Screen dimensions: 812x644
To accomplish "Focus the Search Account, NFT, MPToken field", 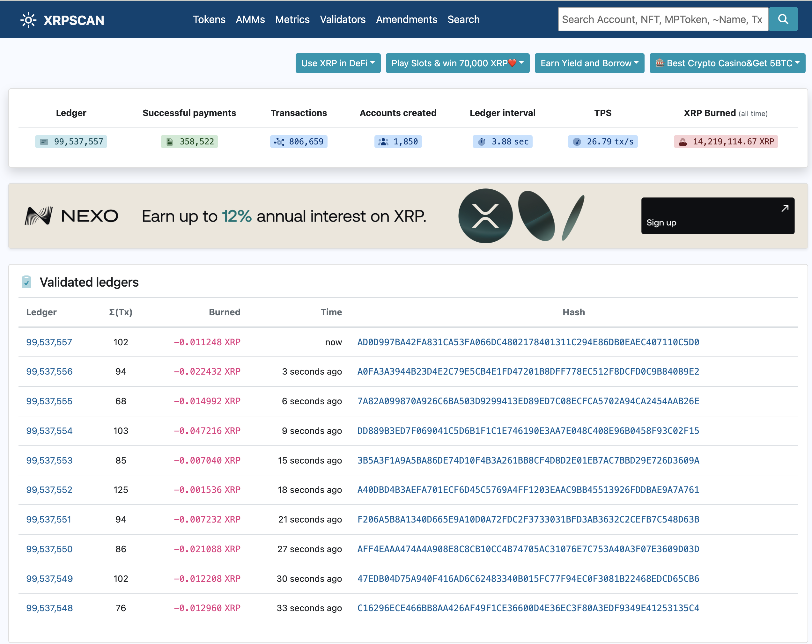I will (662, 19).
